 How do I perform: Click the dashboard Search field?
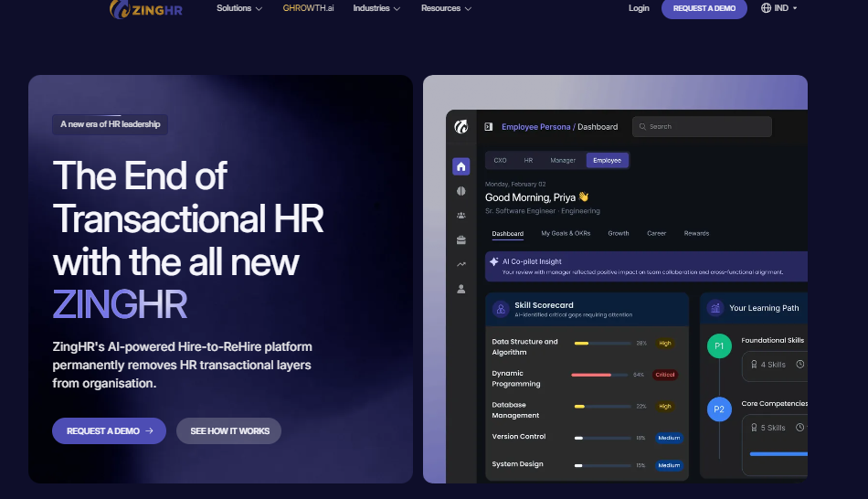tap(702, 127)
